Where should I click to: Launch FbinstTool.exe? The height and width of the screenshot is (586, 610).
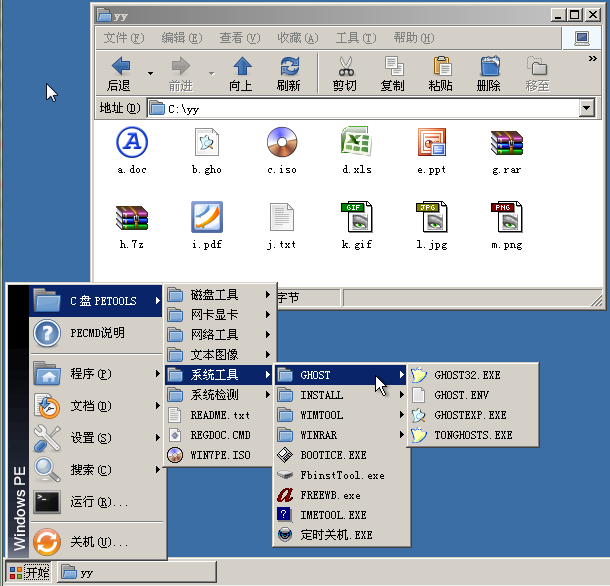[341, 475]
